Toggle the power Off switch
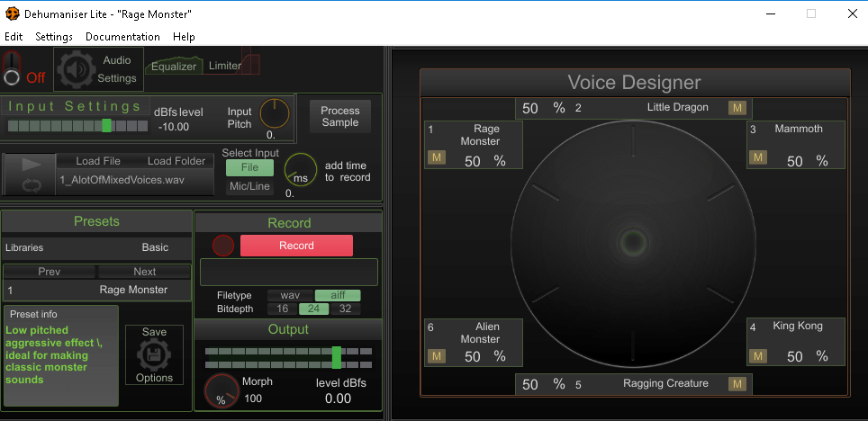 pyautogui.click(x=12, y=77)
